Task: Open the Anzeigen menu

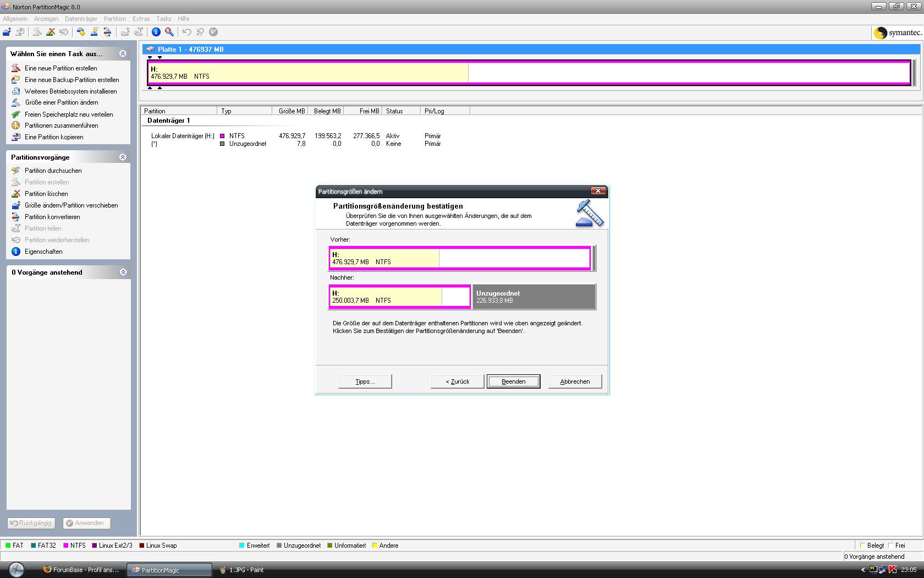Action: coord(46,19)
